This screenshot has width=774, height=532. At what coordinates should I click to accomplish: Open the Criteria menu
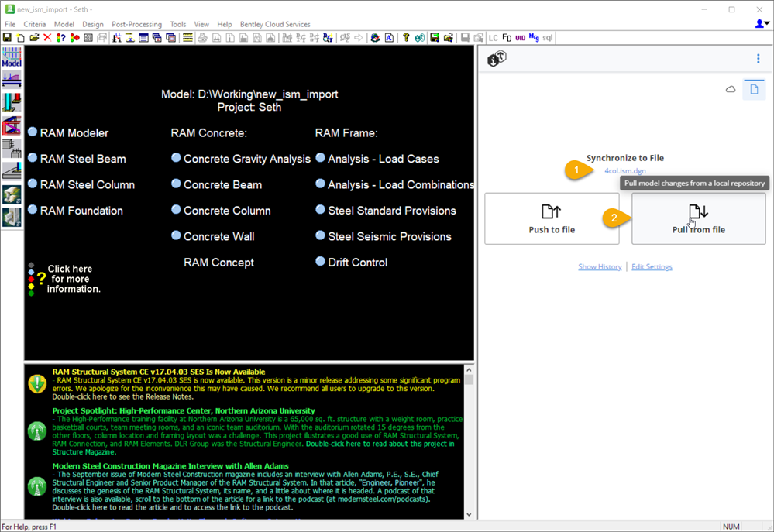35,24
